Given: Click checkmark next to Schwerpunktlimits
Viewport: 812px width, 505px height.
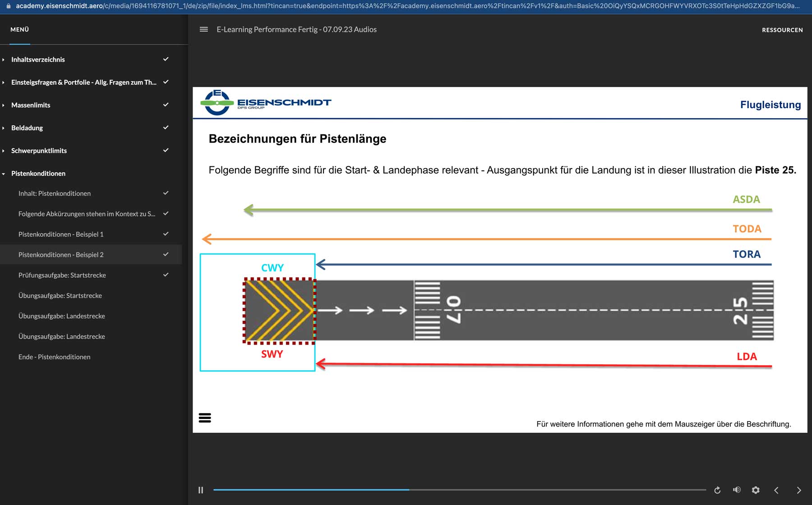Looking at the screenshot, I should (166, 150).
